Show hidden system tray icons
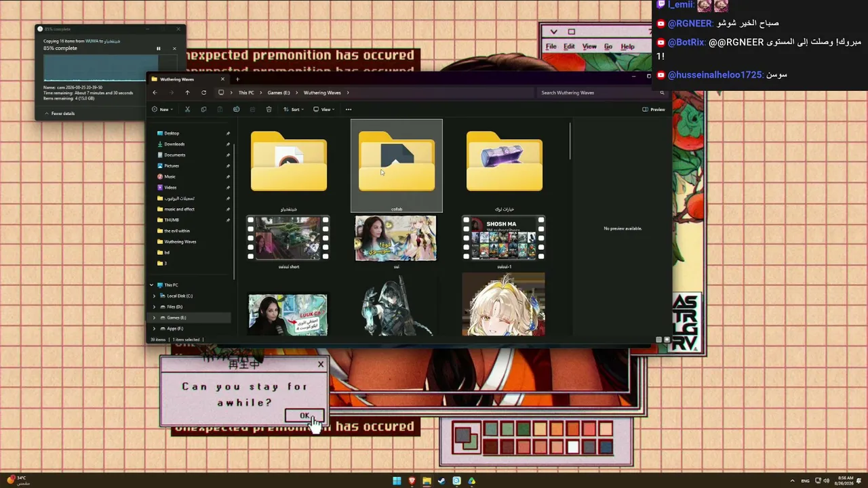This screenshot has width=868, height=488. 792,481
